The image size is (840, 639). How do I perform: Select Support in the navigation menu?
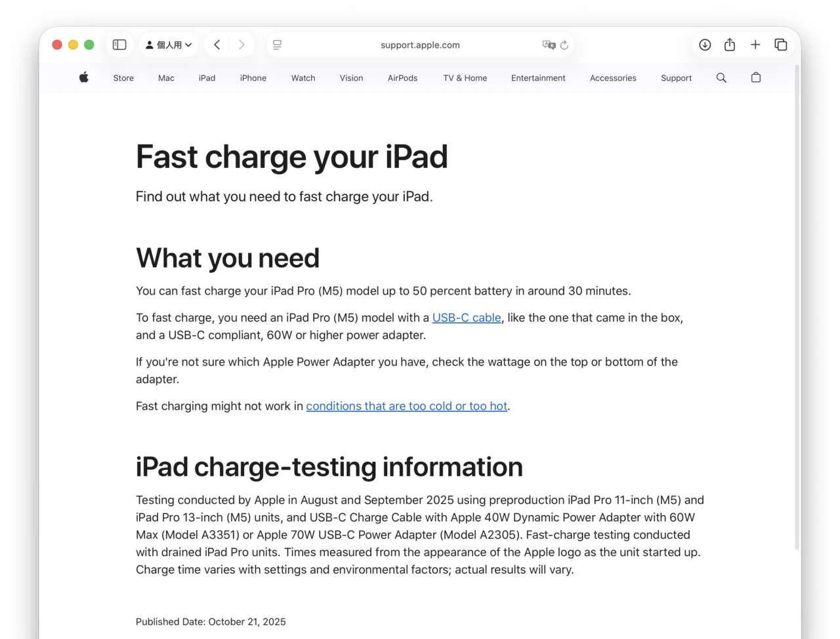pos(676,77)
